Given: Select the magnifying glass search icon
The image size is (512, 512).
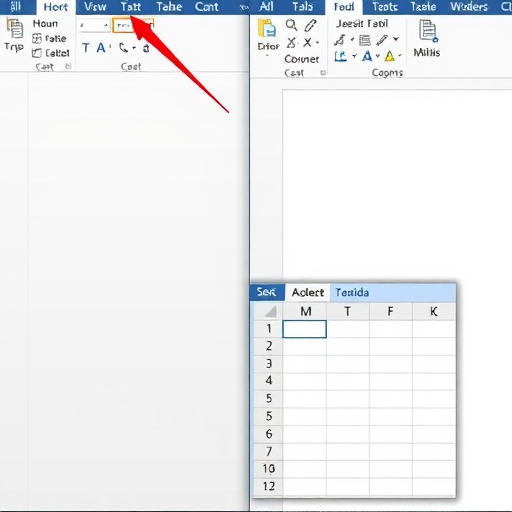Looking at the screenshot, I should pos(291,25).
